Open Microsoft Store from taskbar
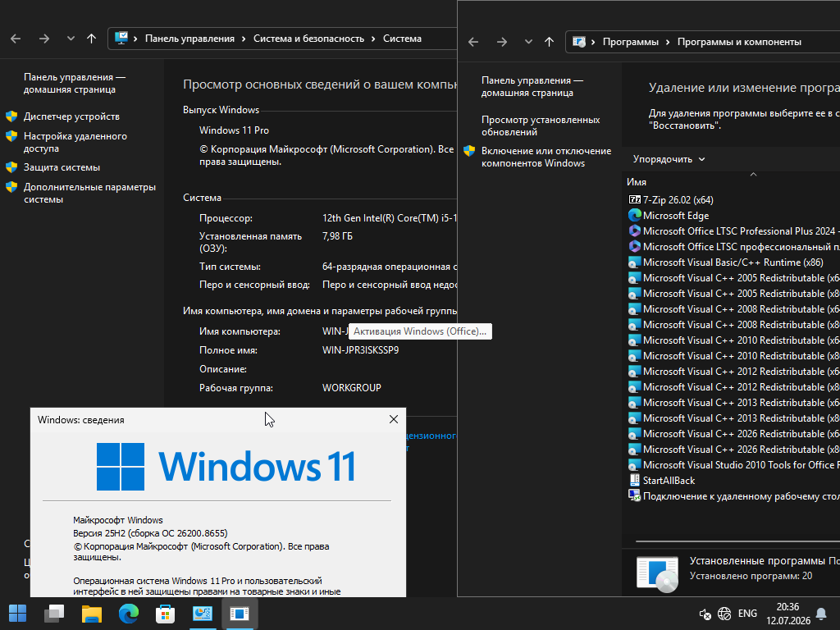This screenshot has height=630, width=840. pos(166,614)
